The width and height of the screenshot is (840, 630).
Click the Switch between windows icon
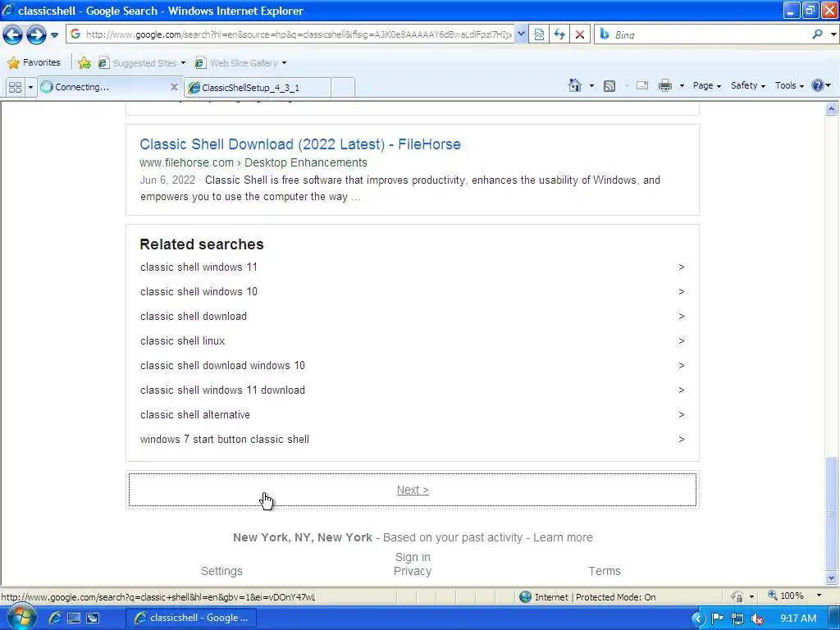pos(93,618)
